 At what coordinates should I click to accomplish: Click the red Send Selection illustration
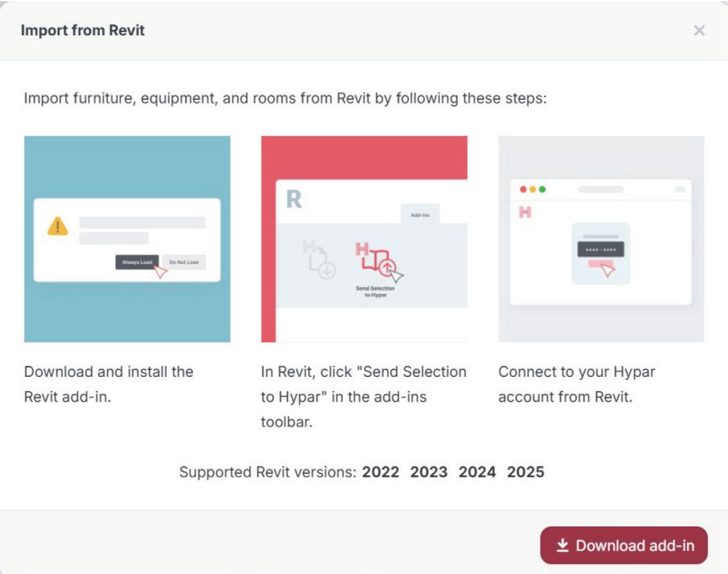pyautogui.click(x=365, y=239)
